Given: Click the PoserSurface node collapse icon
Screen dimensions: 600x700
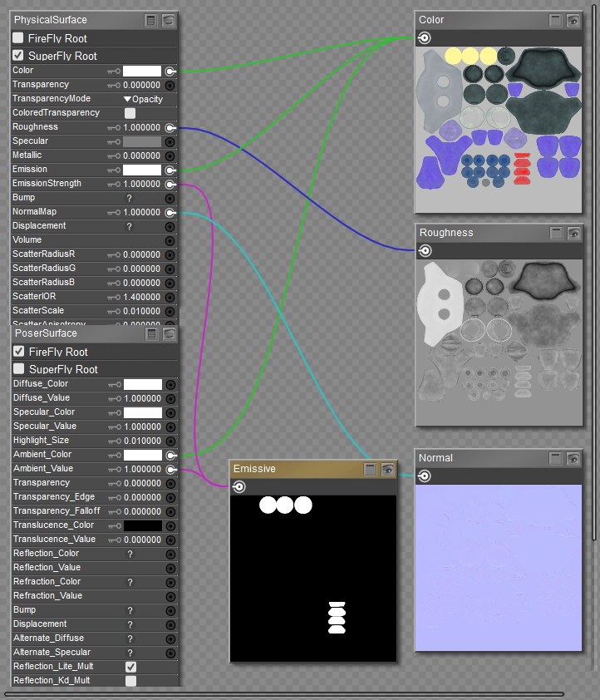Looking at the screenshot, I should (x=169, y=333).
